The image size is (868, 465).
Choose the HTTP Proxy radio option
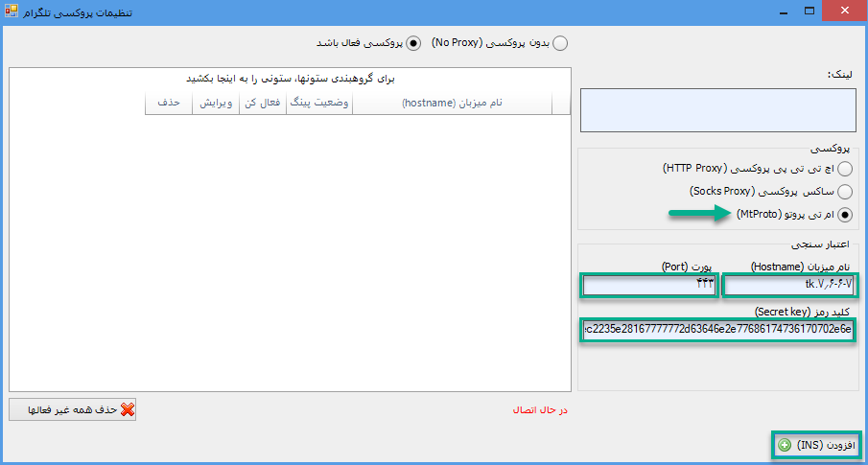pyautogui.click(x=845, y=168)
